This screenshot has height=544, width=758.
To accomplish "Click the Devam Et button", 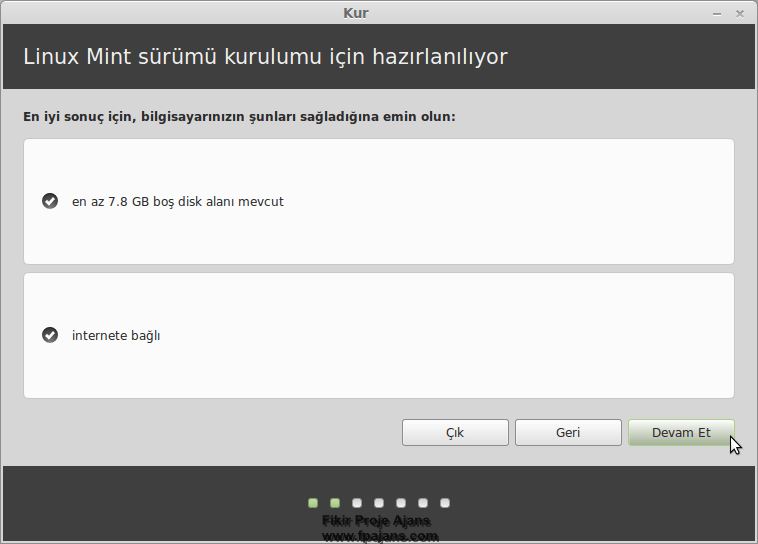I will (681, 432).
